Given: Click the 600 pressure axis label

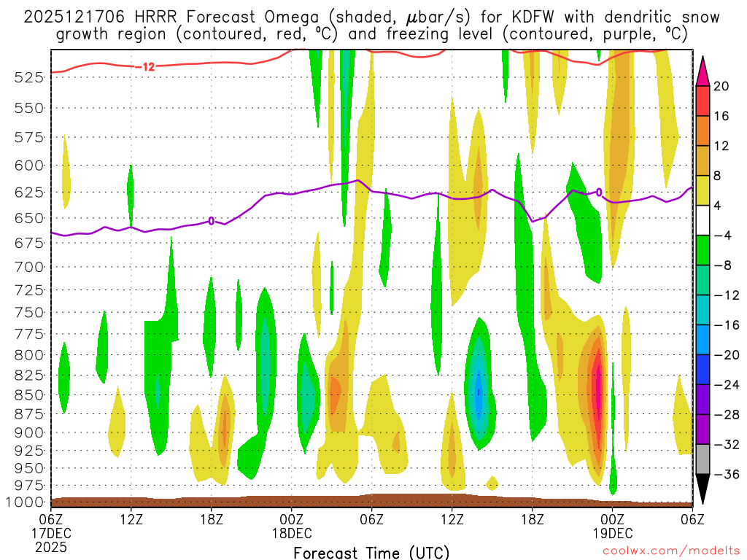Looking at the screenshot, I should (29, 166).
